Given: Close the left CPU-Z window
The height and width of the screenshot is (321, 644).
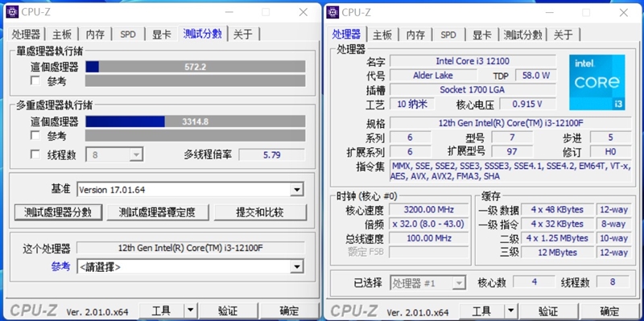Looking at the screenshot, I should 303,12.
